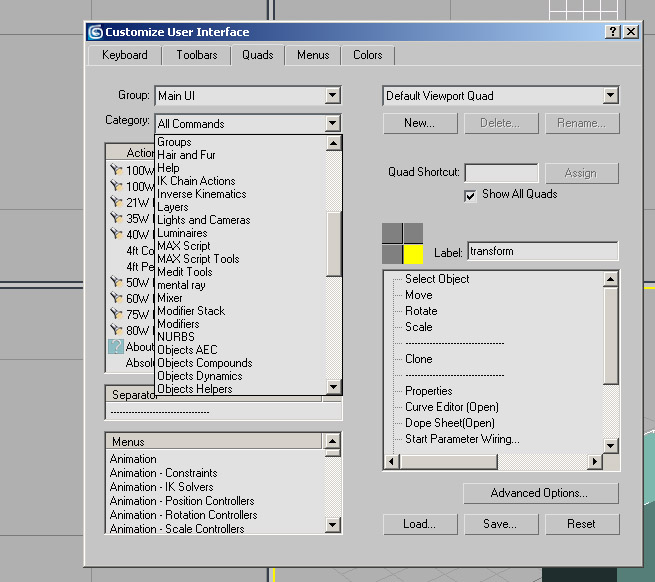Choose the MAX Script category
This screenshot has width=655, height=582.
(241, 246)
